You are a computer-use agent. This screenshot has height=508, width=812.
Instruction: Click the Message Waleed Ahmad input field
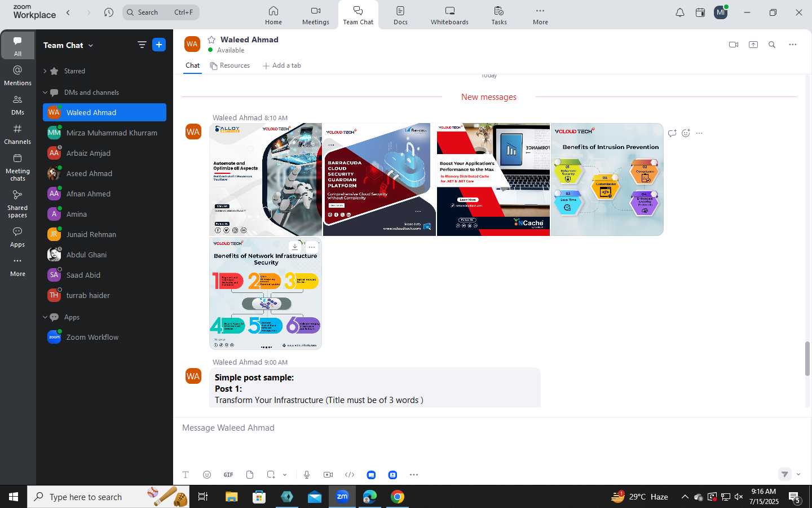coord(491,428)
